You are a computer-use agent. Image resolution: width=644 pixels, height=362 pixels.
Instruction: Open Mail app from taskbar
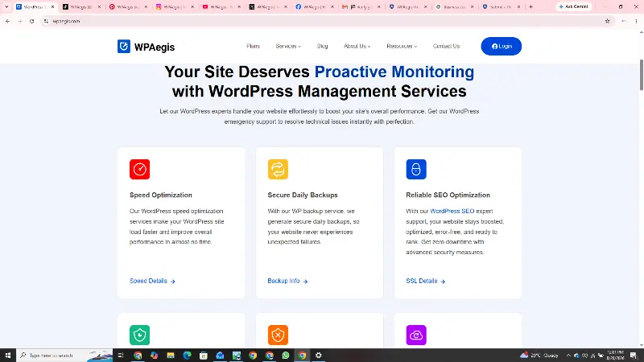pyautogui.click(x=220, y=355)
